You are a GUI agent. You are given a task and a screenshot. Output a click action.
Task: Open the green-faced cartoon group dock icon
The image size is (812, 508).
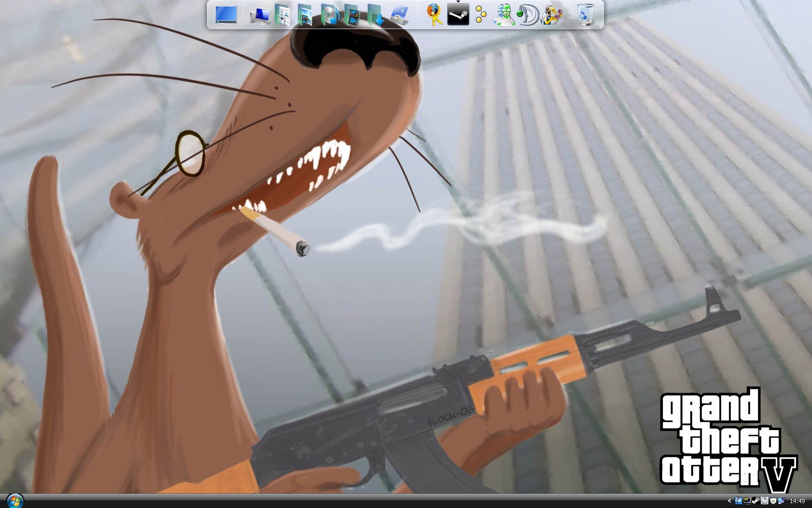pyautogui.click(x=504, y=15)
